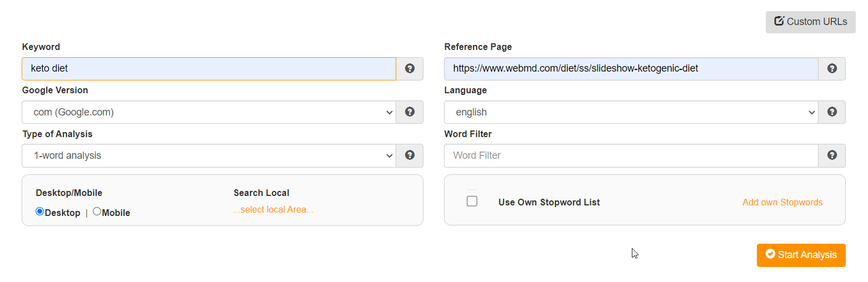The image size is (868, 282).
Task: Open the Add own Stopwords link
Action: 782,202
